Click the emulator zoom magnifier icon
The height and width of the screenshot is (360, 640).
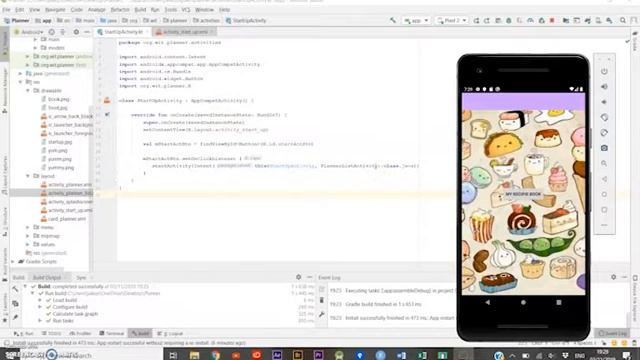(x=604, y=164)
